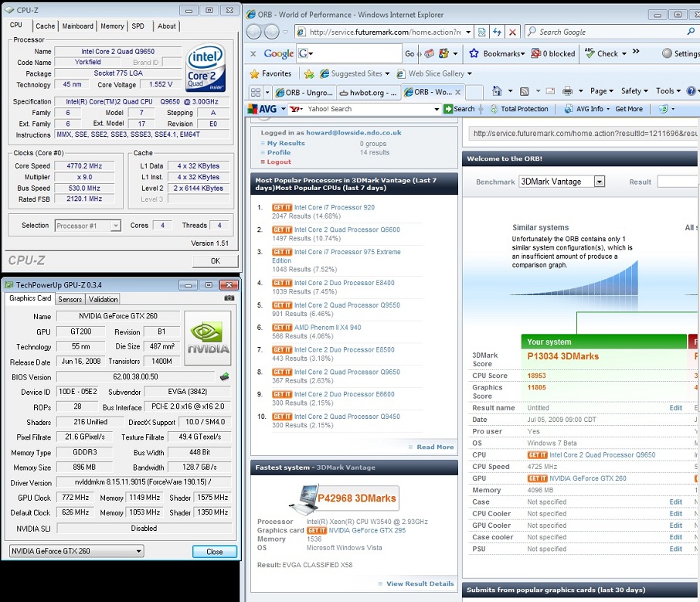Take GPU-Z screenshot with camera icon
Viewport: 700px width, 602px height.
(229, 298)
